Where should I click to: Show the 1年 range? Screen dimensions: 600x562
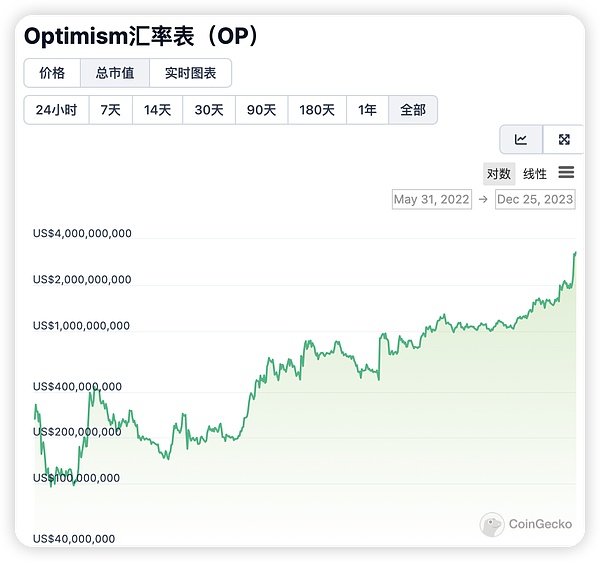coord(368,110)
